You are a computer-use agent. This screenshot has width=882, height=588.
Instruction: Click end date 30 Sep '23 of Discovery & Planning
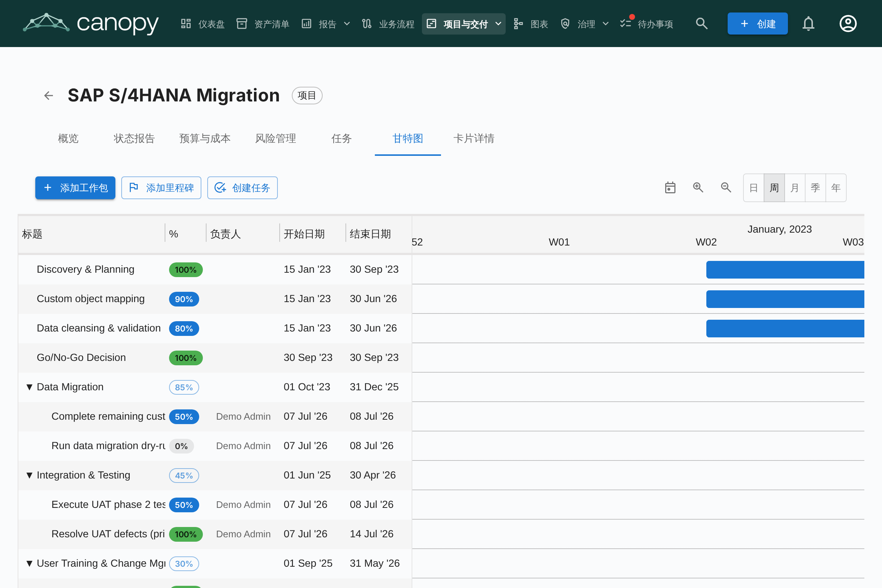coord(374,269)
